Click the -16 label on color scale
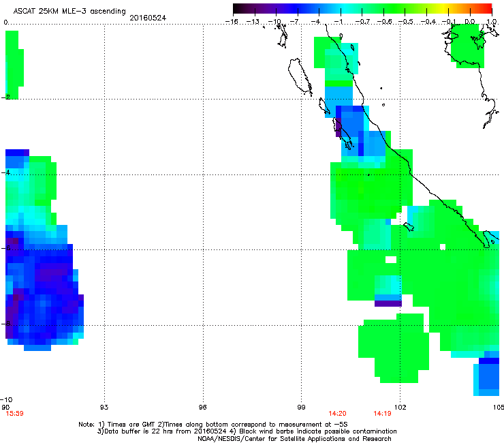The image size is (504, 443). tap(232, 22)
